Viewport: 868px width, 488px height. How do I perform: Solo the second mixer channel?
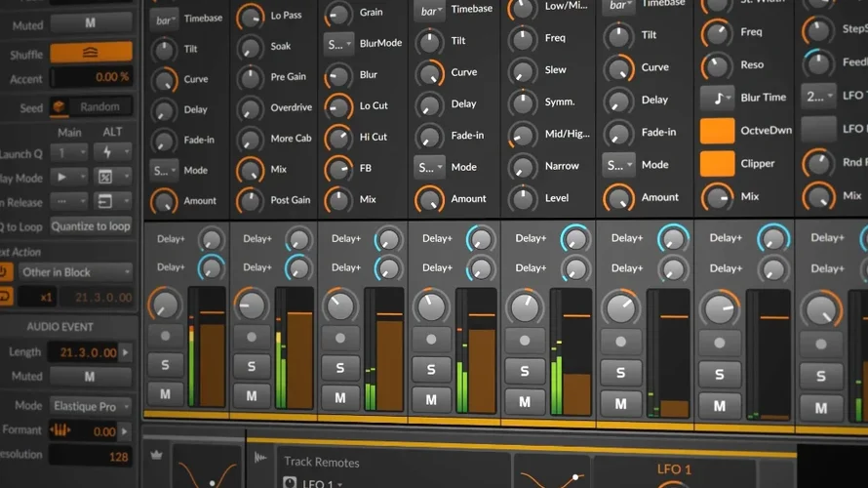point(252,366)
